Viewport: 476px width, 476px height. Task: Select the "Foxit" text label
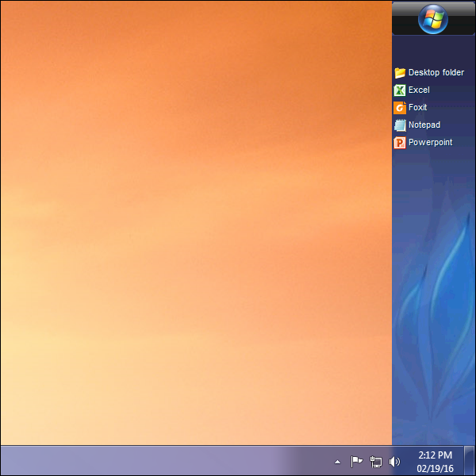(418, 108)
